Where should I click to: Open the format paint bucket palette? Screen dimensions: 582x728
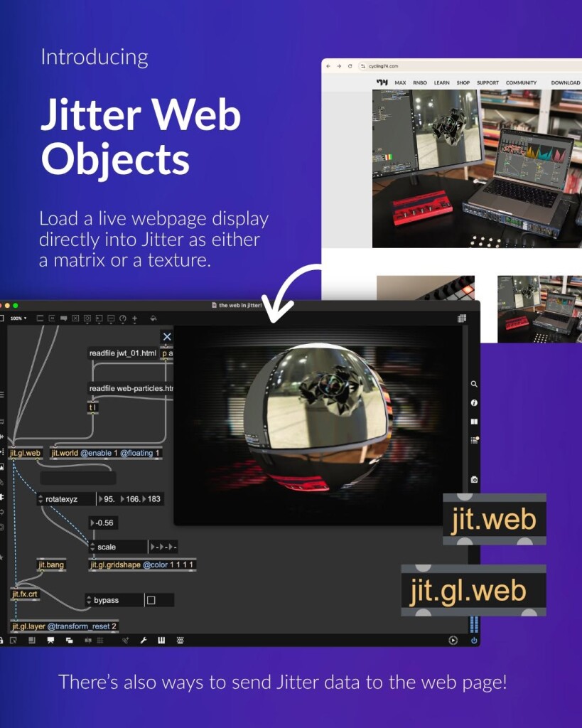coord(153,318)
